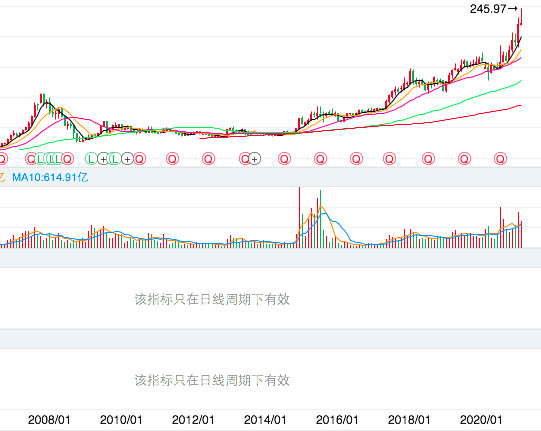Click the gray plus marker right of the last green L

pos(127,159)
